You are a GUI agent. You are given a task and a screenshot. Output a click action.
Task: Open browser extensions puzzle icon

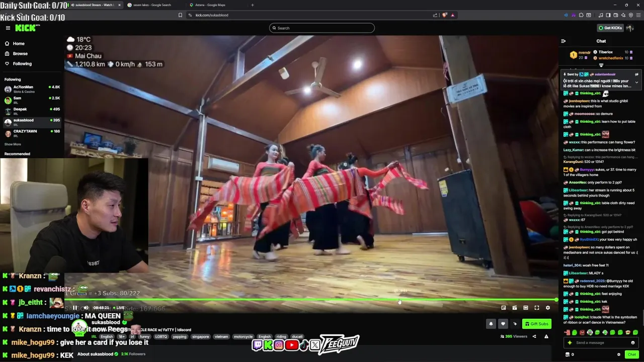[581, 15]
